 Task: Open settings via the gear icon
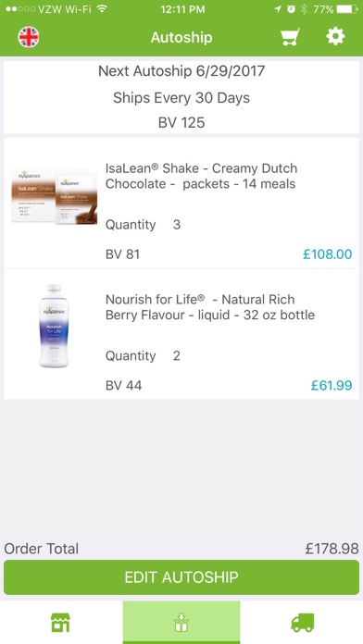(335, 37)
